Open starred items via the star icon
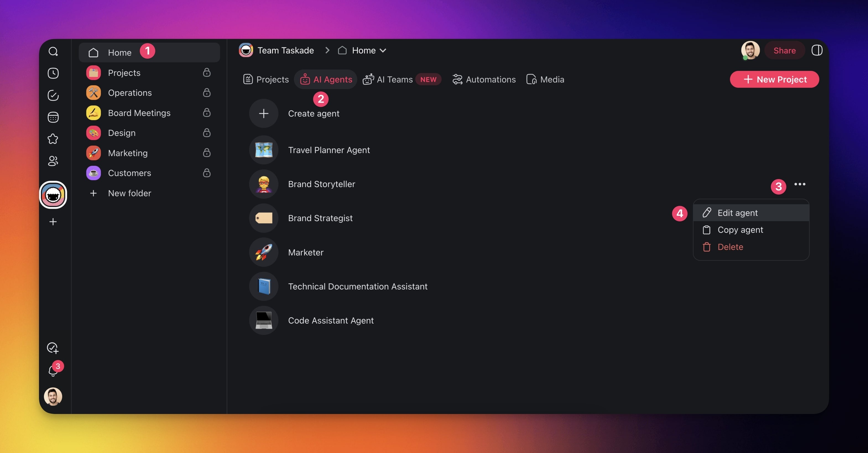 (x=53, y=139)
